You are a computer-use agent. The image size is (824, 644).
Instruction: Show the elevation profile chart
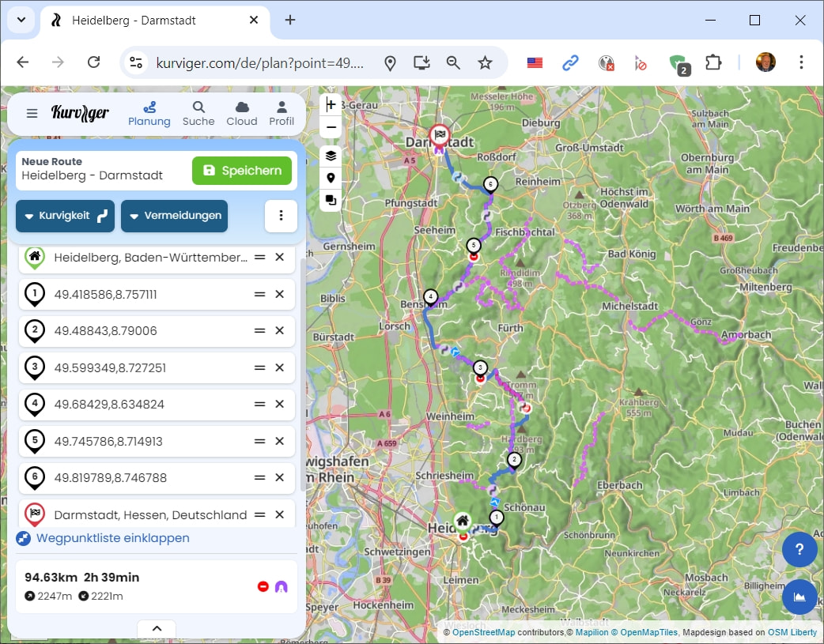tap(799, 597)
